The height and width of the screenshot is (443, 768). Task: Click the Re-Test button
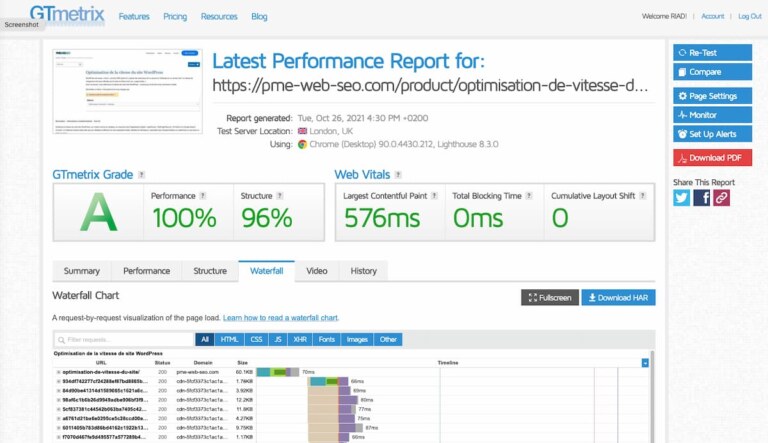point(712,52)
